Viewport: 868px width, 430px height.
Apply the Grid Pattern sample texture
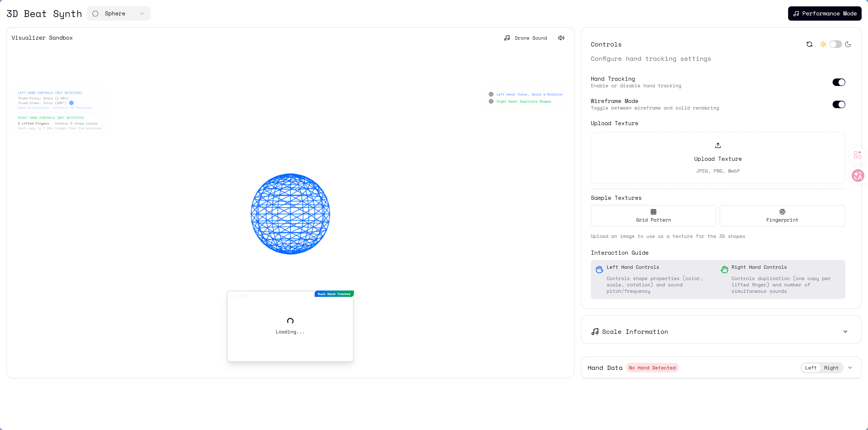coord(653,215)
